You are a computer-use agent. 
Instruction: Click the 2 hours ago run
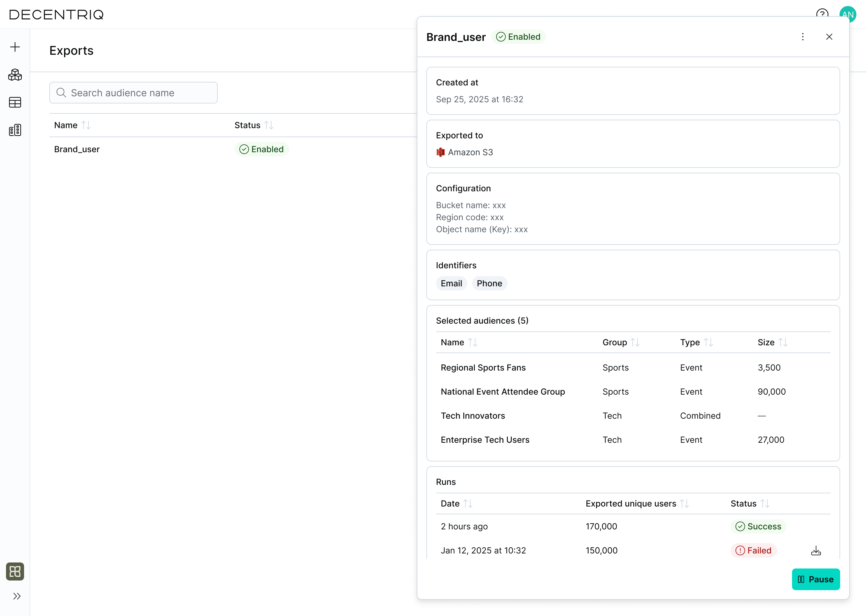coord(464,526)
